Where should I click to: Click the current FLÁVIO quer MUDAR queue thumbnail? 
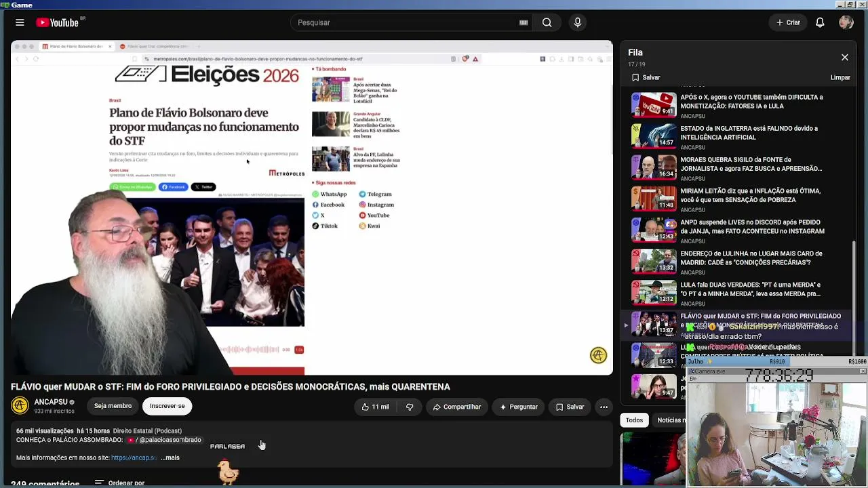[654, 324]
